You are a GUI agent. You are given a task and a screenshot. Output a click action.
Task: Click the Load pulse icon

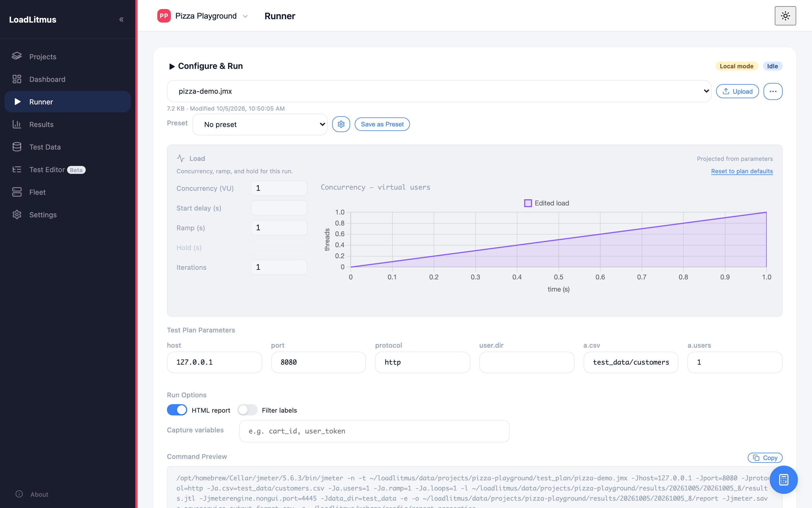click(181, 158)
